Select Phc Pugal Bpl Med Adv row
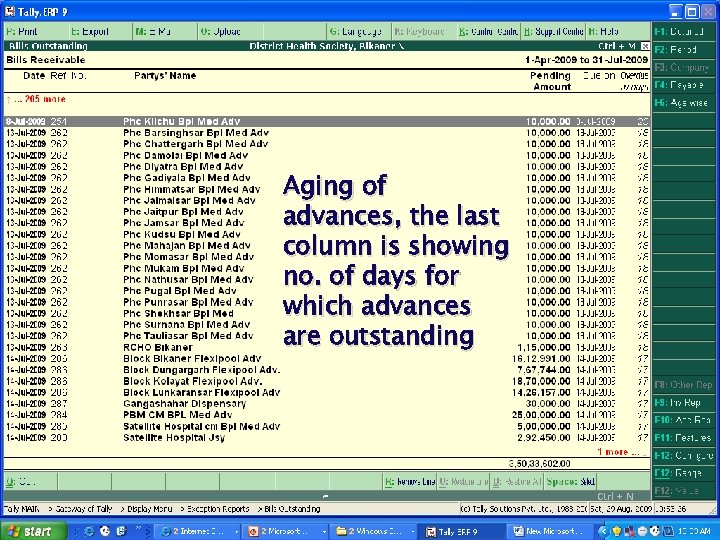Viewport: 720px width, 540px height. [x=326, y=291]
